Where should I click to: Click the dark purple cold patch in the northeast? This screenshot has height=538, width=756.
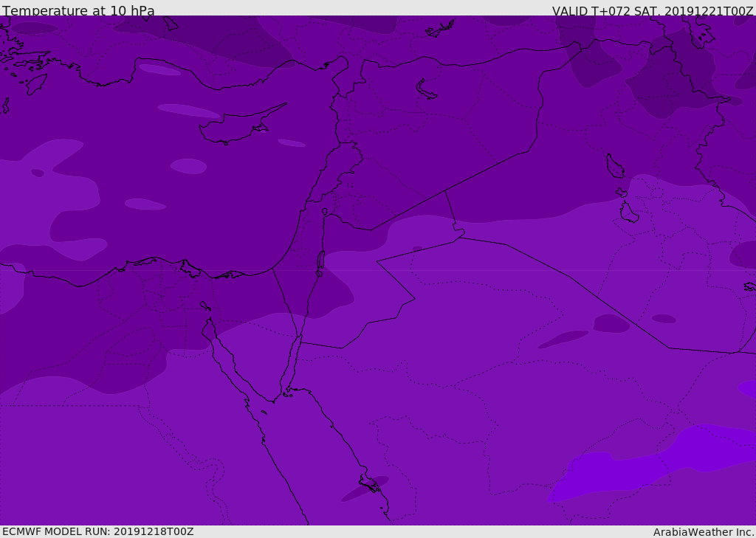(x=673, y=80)
